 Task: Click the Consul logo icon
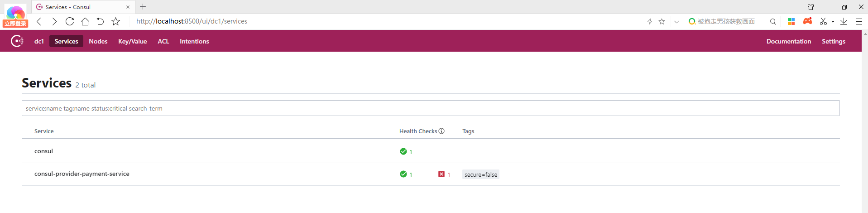coord(17,41)
